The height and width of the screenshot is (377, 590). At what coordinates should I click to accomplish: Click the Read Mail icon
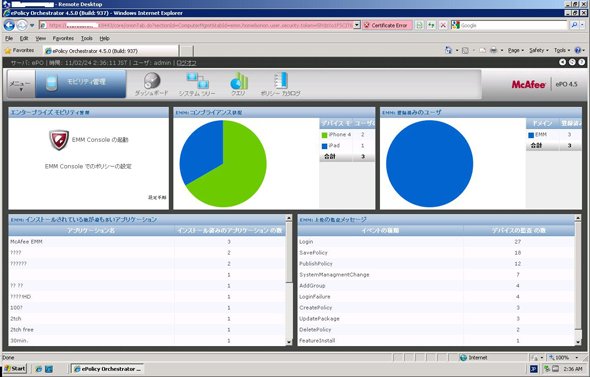coord(482,50)
